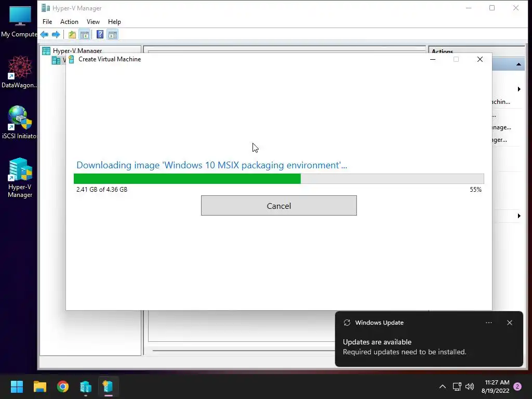Dismiss the Windows Update notification
Screen dimensions: 532x399
510,323
